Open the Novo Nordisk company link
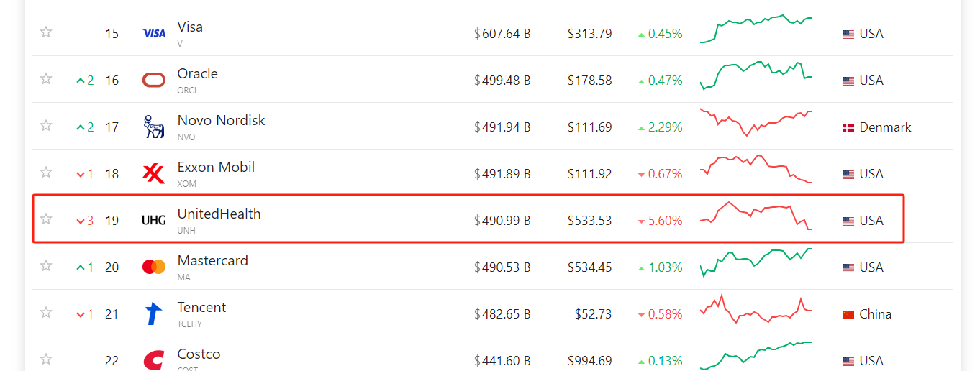The width and height of the screenshot is (980, 371). tap(221, 120)
